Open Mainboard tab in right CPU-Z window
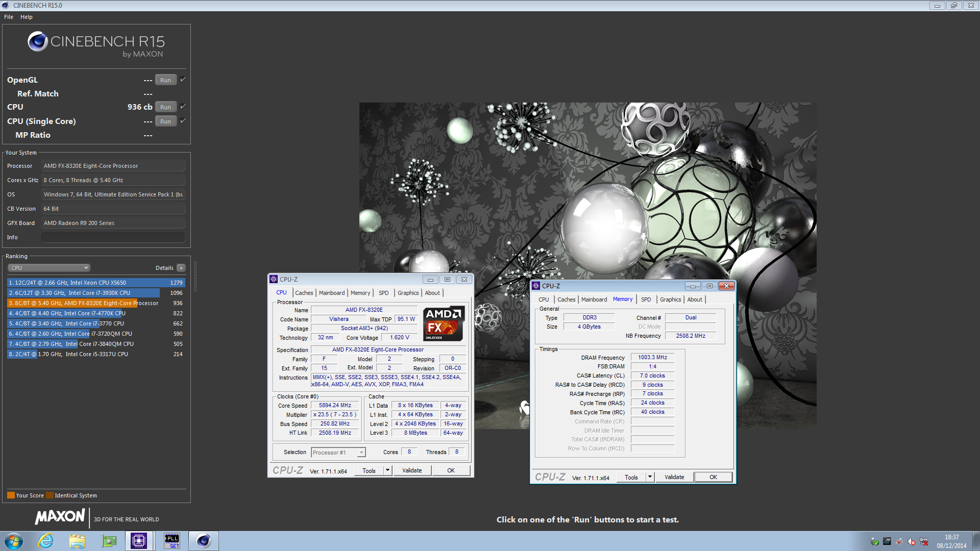This screenshot has height=551, width=980. (x=594, y=299)
